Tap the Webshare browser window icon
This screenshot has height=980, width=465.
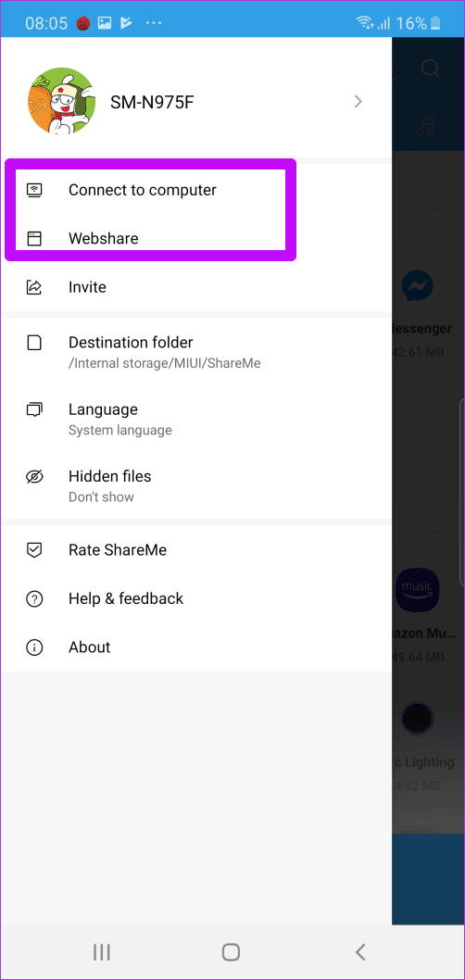point(34,238)
